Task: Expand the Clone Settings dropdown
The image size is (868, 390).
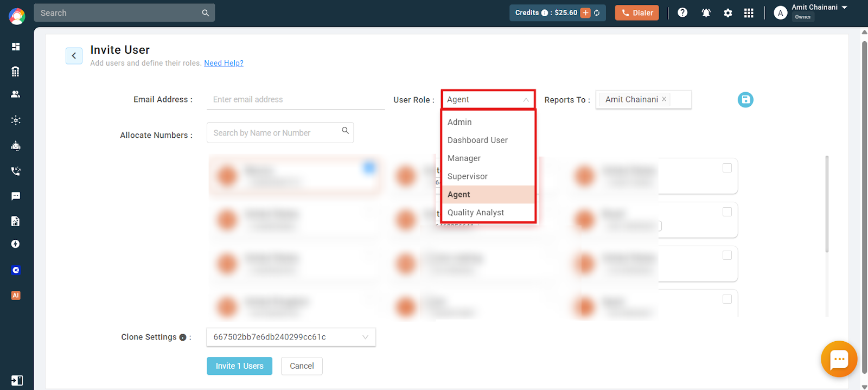Action: (291, 337)
